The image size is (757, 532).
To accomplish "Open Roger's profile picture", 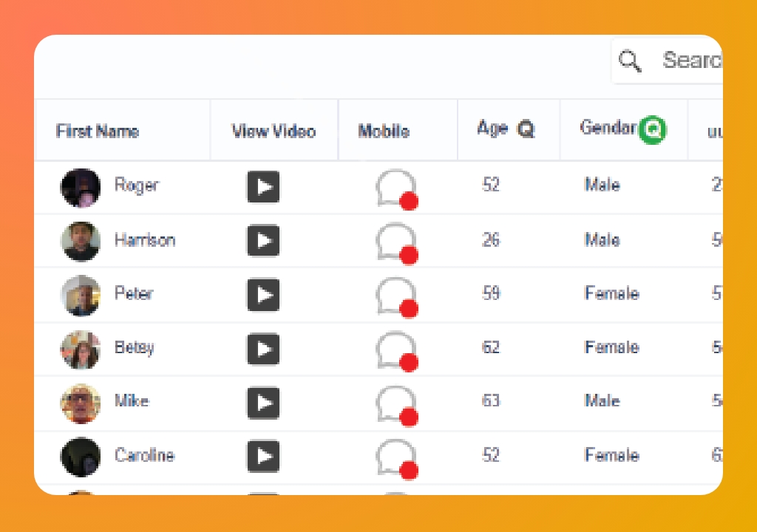I will tap(81, 188).
